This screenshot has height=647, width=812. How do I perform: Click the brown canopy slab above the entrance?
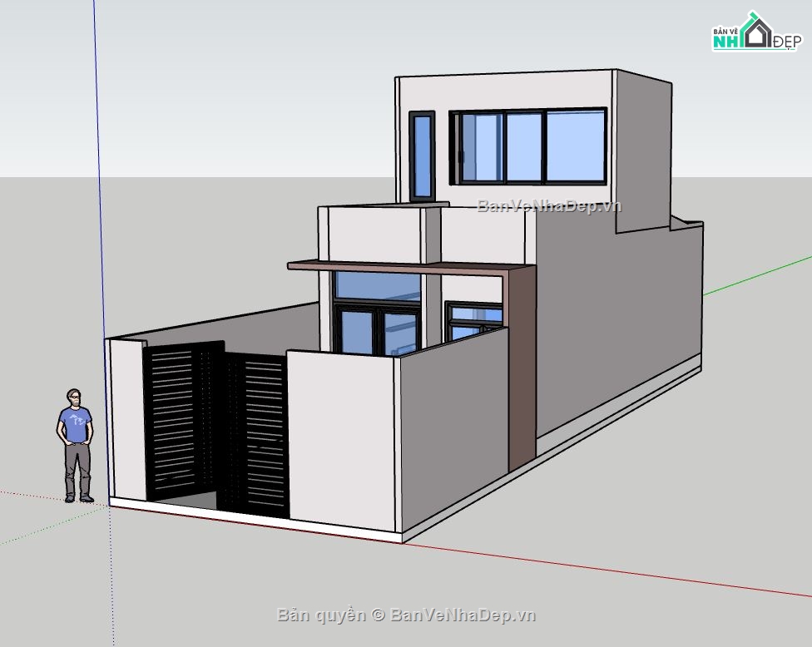pyautogui.click(x=410, y=268)
